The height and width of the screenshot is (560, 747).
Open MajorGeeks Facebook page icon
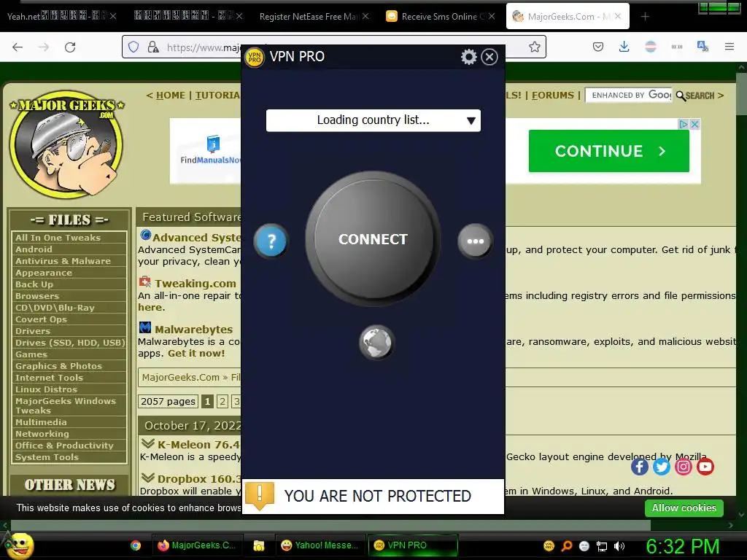pyautogui.click(x=639, y=467)
